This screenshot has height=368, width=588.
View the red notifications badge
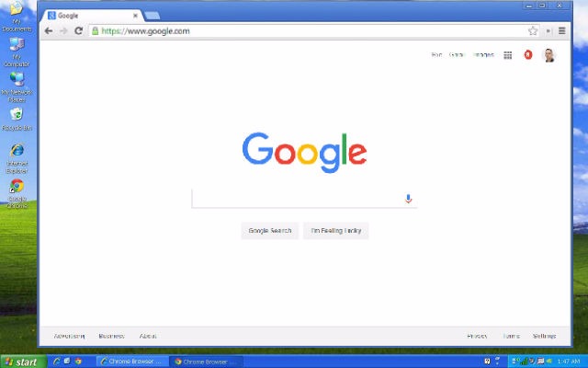[528, 55]
